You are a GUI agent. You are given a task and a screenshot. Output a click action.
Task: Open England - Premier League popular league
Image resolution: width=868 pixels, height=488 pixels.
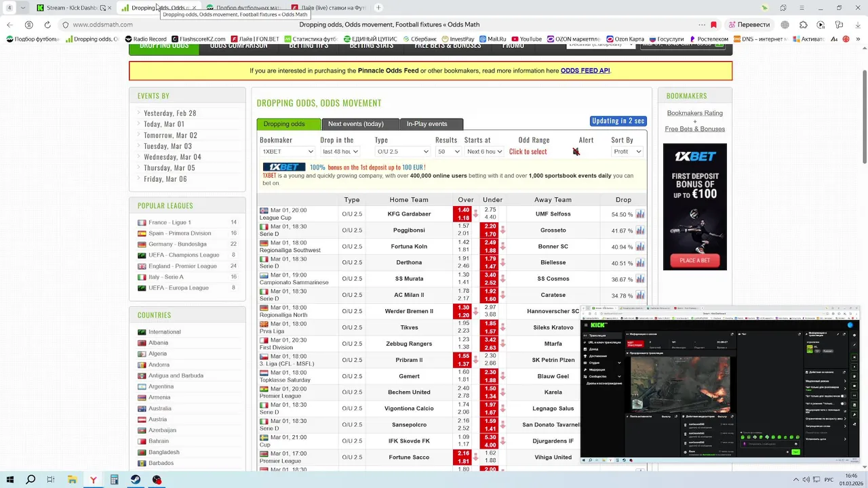pos(182,266)
